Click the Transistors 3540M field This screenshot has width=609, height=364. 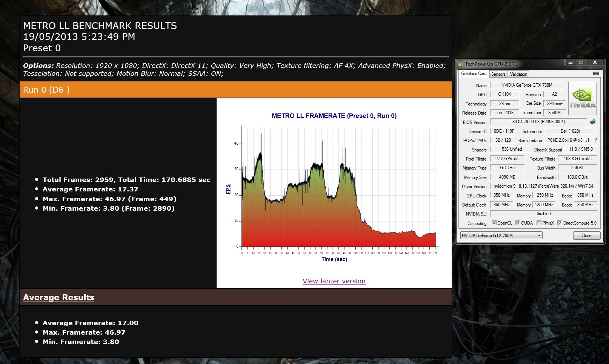pos(554,113)
